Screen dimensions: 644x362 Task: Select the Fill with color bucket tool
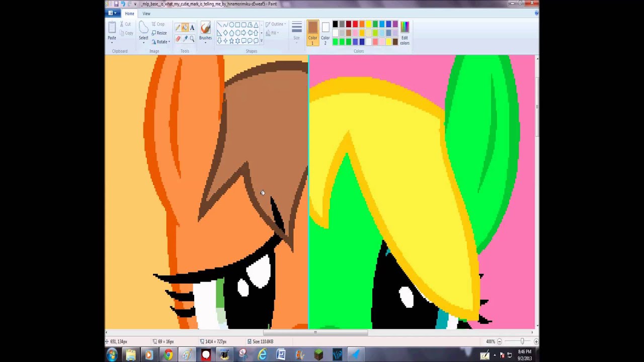click(185, 28)
